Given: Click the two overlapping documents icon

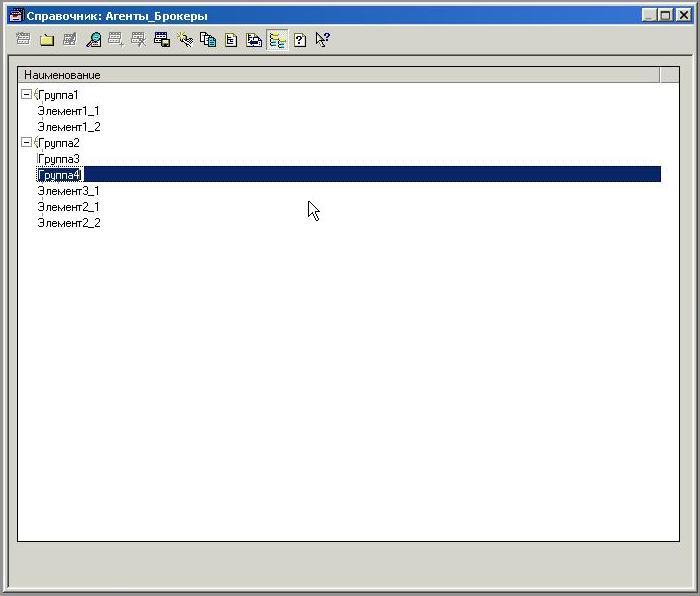Looking at the screenshot, I should click(x=208, y=40).
